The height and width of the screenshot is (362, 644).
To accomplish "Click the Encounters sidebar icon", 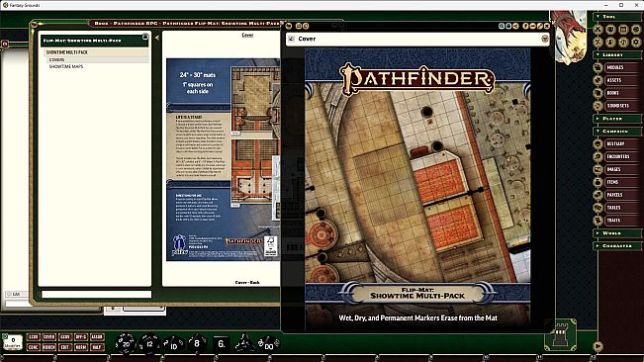I will coord(598,156).
